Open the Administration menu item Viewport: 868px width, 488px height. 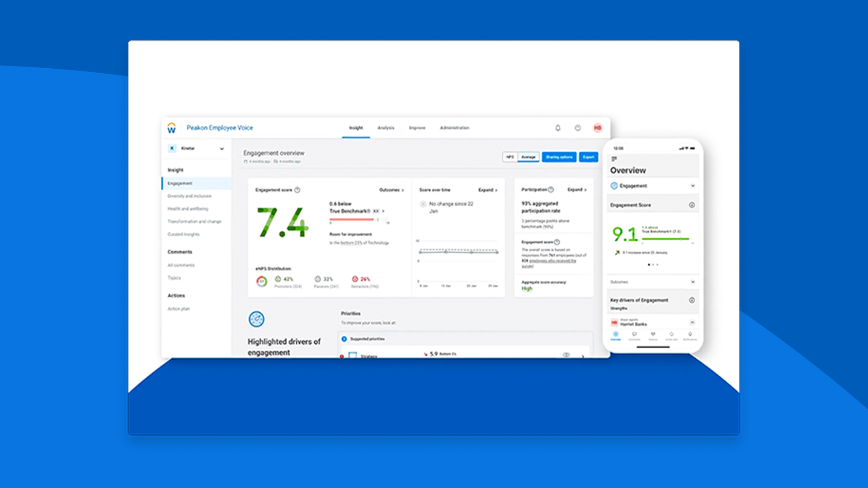(454, 128)
